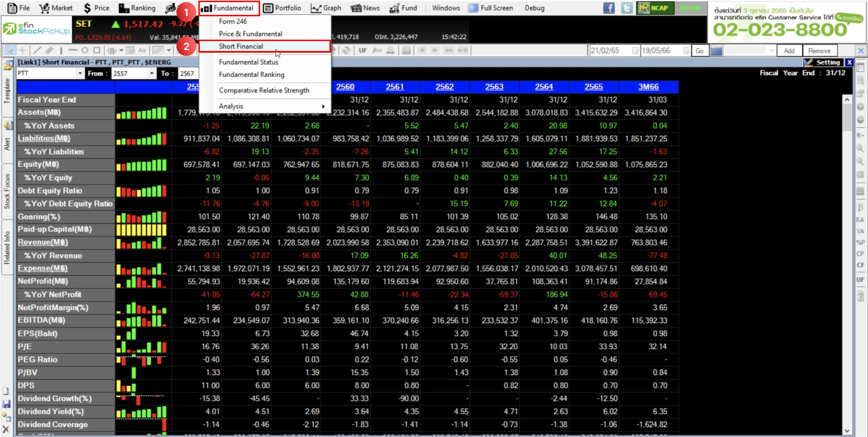
Task: Toggle the checkbox in the 19/05/66 date field
Action: click(686, 51)
